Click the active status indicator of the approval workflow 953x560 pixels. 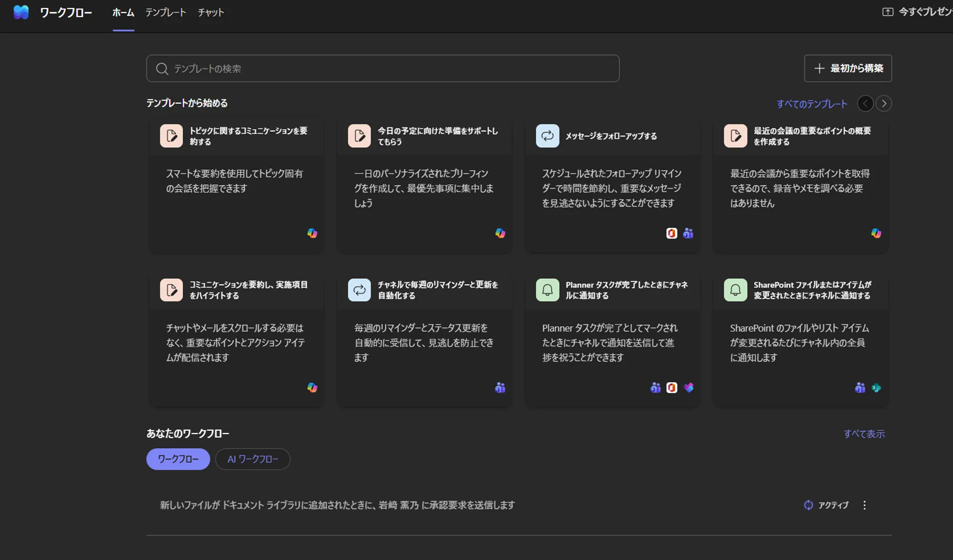(808, 505)
